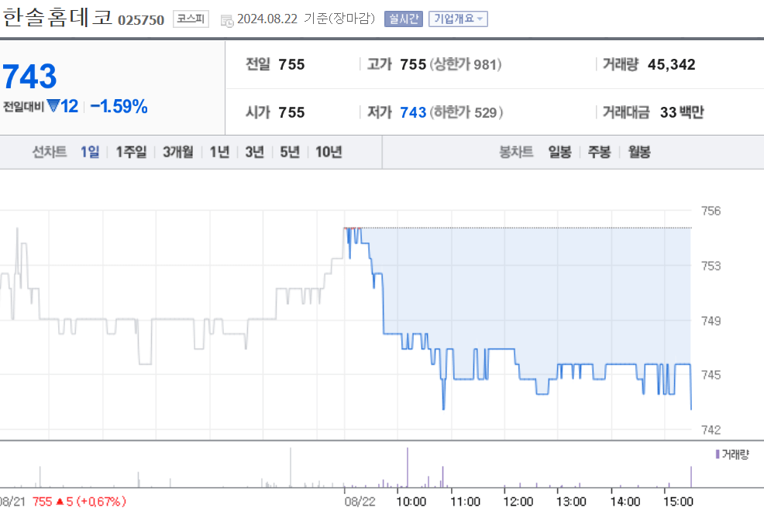Click the 745 price axis label
The image size is (764, 532).
[x=711, y=376]
